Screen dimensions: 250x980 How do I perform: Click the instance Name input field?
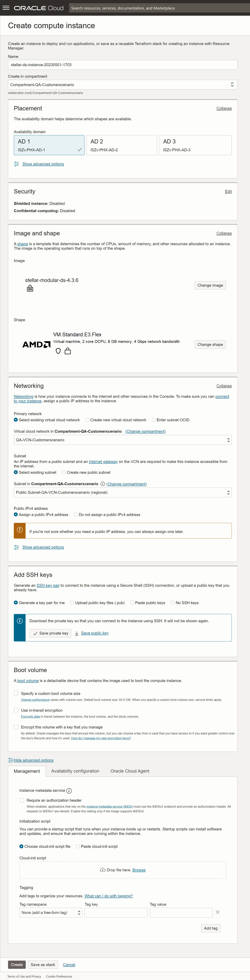pos(122,65)
